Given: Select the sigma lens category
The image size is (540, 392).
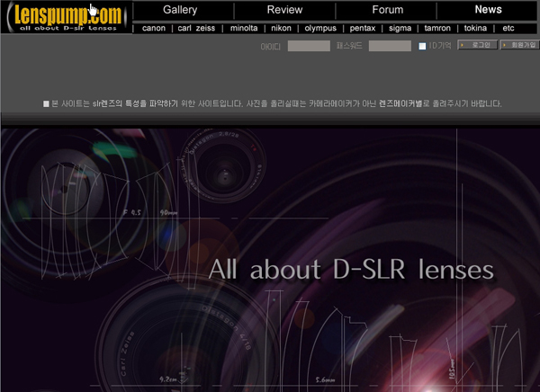Looking at the screenshot, I should pyautogui.click(x=400, y=28).
